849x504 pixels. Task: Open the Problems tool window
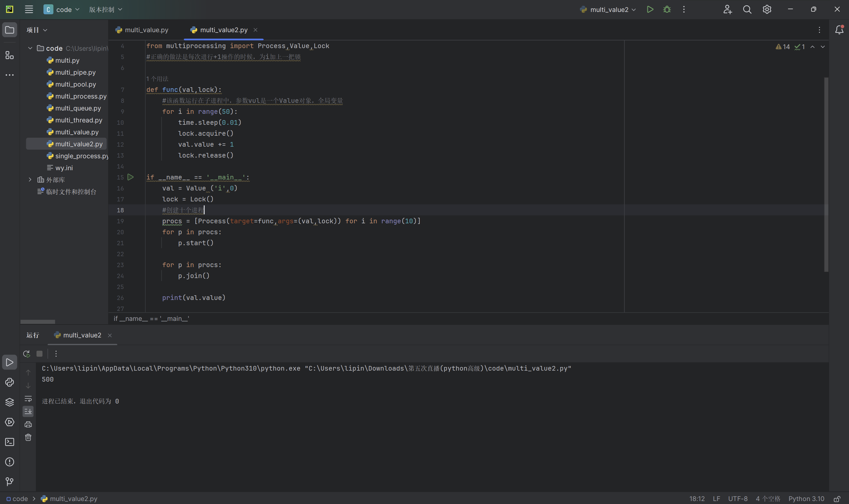pyautogui.click(x=10, y=462)
